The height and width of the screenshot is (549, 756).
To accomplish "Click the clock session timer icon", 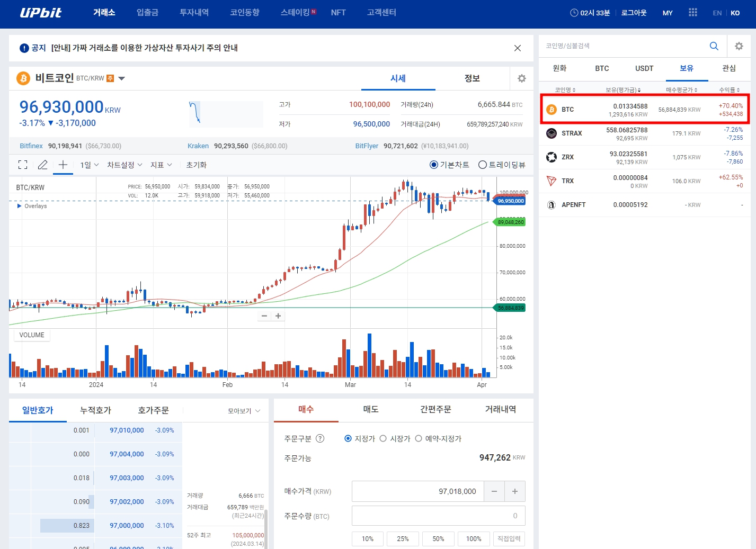I will point(574,13).
